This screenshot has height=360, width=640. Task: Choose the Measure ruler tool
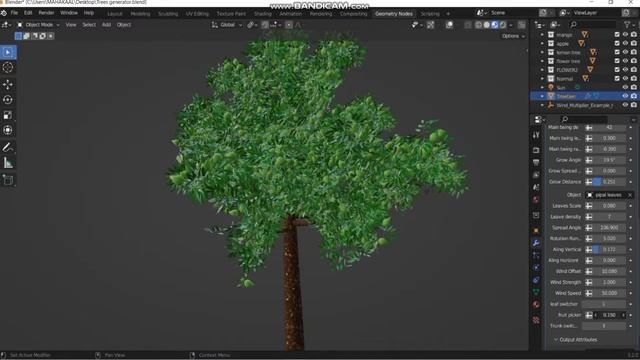click(x=8, y=163)
